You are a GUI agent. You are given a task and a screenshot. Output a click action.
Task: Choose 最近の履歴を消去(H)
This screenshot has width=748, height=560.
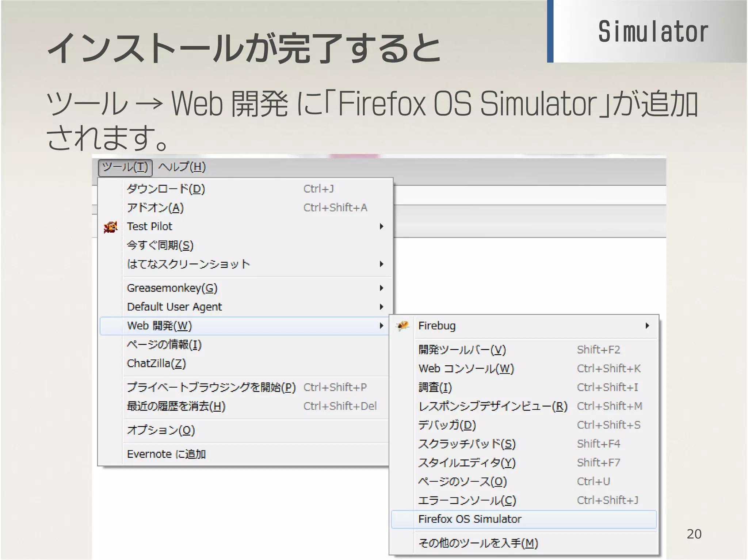(x=176, y=406)
